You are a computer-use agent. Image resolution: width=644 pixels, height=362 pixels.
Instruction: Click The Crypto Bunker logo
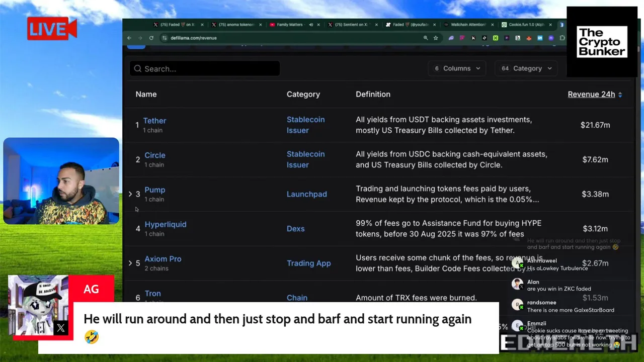602,42
